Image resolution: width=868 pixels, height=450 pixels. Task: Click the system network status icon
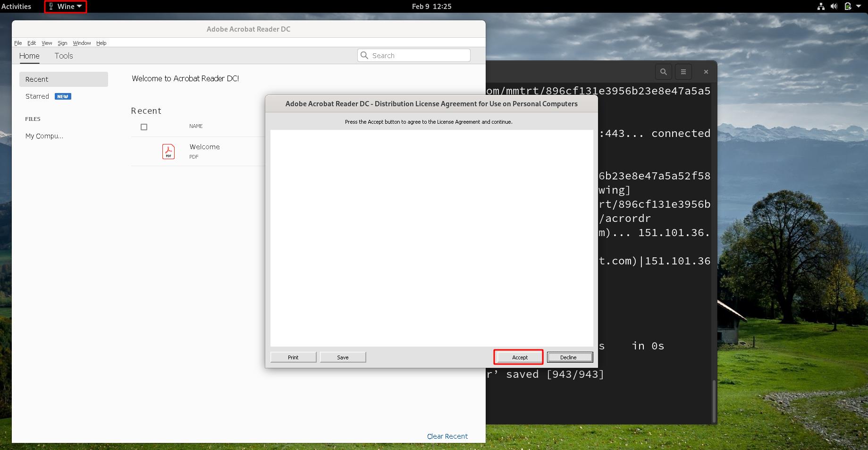point(821,7)
